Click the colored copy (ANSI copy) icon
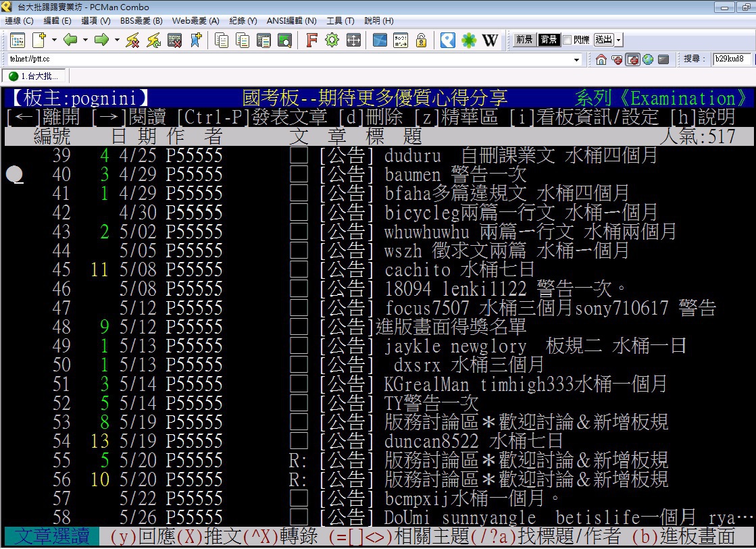 (243, 41)
